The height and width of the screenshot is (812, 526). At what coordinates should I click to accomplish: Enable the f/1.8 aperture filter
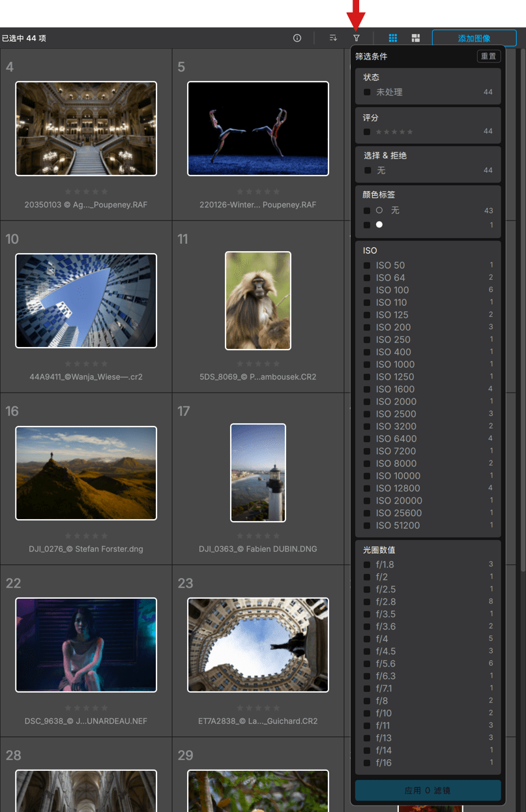(367, 565)
